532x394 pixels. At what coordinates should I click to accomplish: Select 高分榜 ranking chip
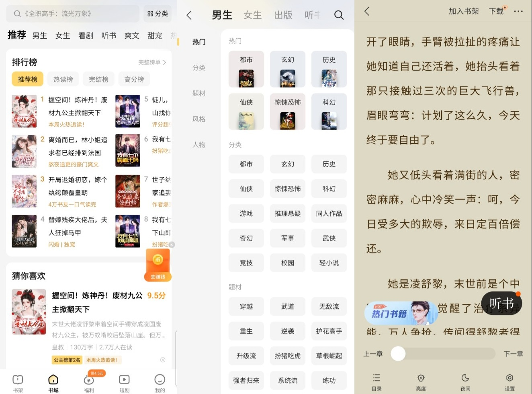coord(134,79)
